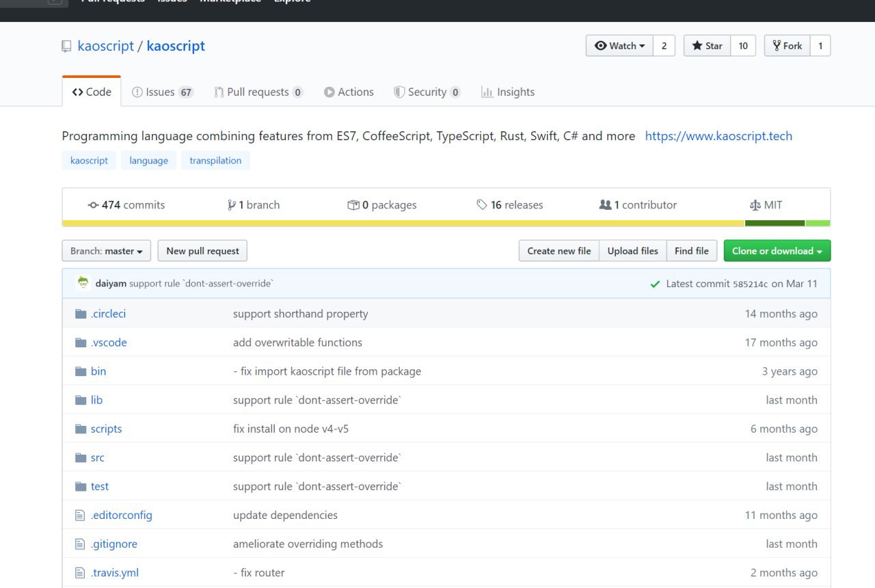The width and height of the screenshot is (875, 588).
Task: Click the lib folder icon
Action: point(81,400)
